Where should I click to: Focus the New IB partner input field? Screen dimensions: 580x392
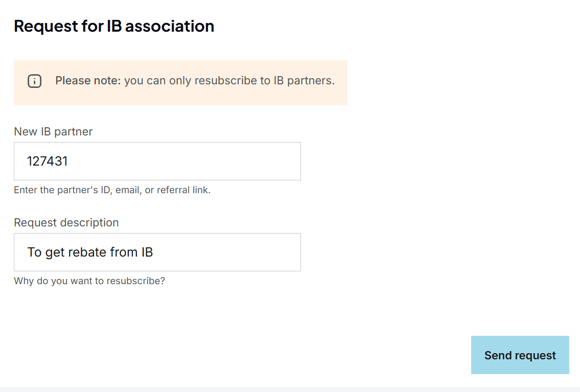point(157,162)
